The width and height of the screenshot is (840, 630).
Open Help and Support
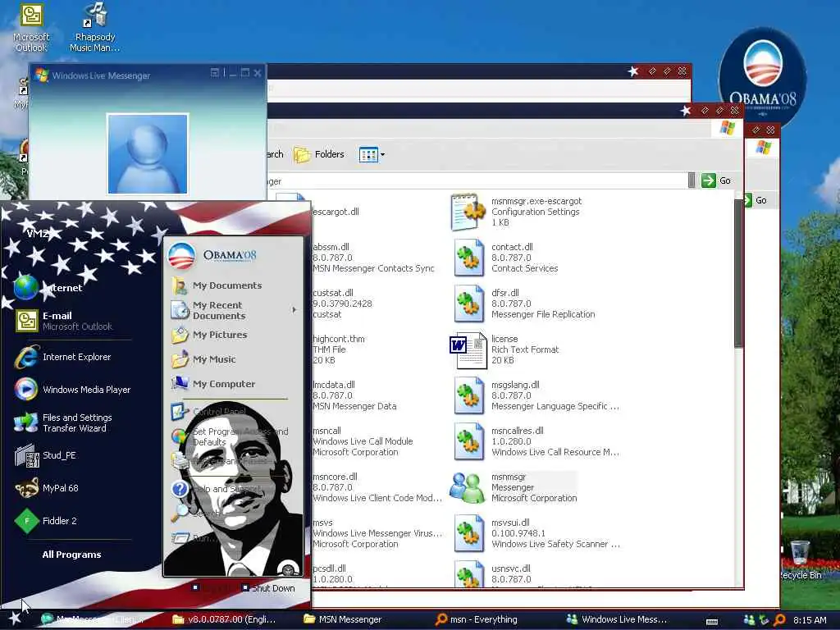point(217,489)
